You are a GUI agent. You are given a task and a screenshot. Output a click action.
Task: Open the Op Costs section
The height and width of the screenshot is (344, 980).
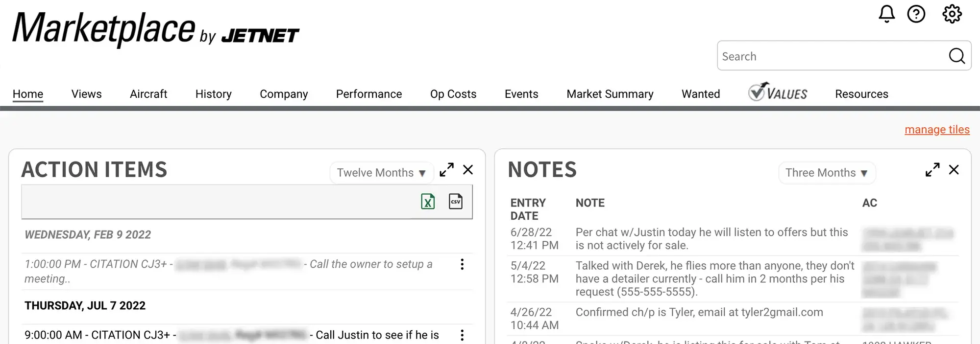coord(453,94)
